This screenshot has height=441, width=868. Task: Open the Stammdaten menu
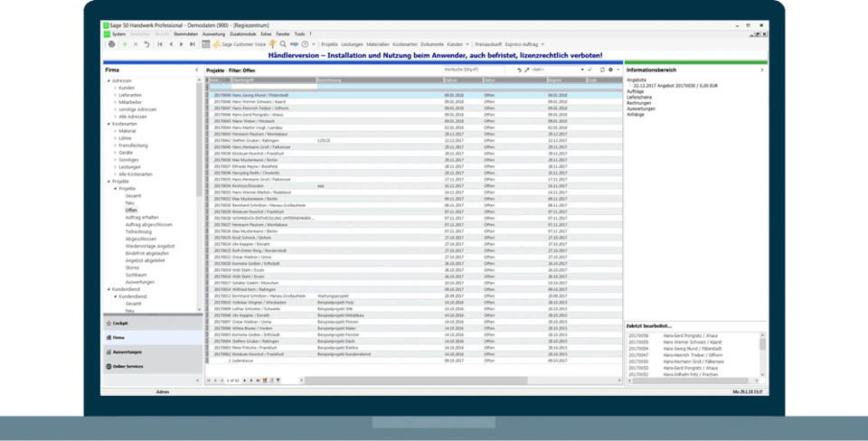[185, 34]
